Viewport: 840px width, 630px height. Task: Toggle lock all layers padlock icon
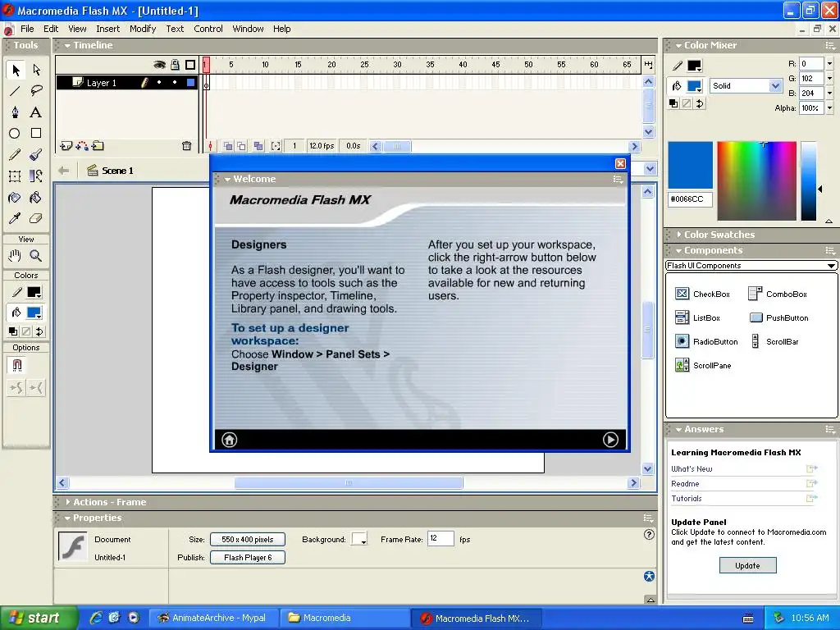pyautogui.click(x=176, y=65)
